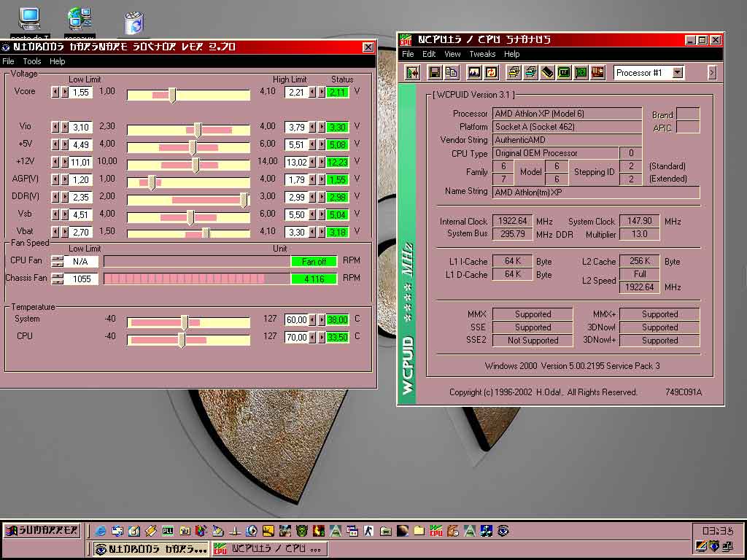The height and width of the screenshot is (560, 747).
Task: Increase Vcore low limit with right arrow
Action: coord(64,92)
